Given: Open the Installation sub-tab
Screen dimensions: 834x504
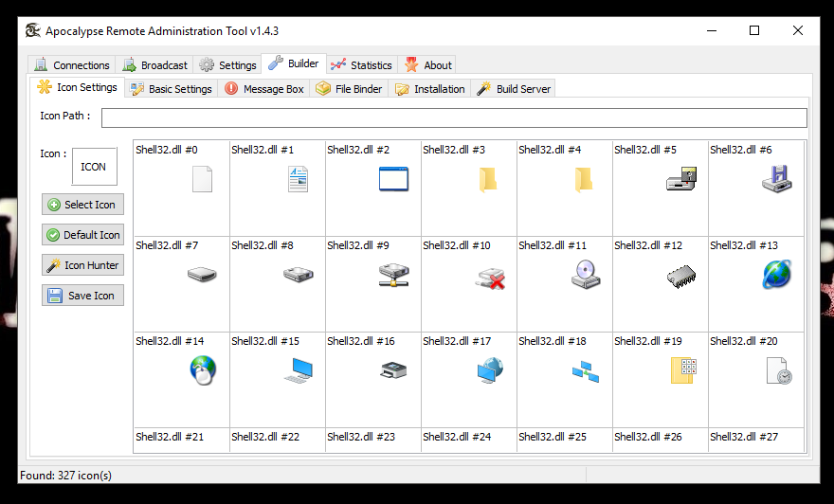Looking at the screenshot, I should (429, 89).
